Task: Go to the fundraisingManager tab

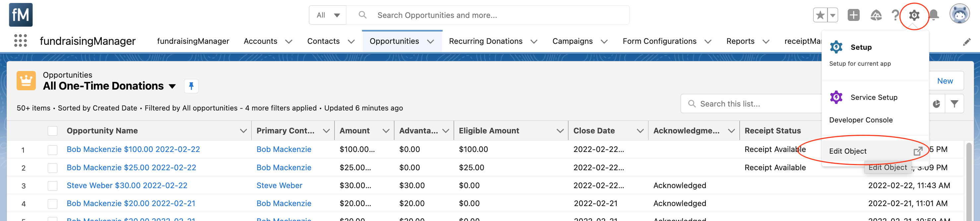Action: (x=193, y=41)
